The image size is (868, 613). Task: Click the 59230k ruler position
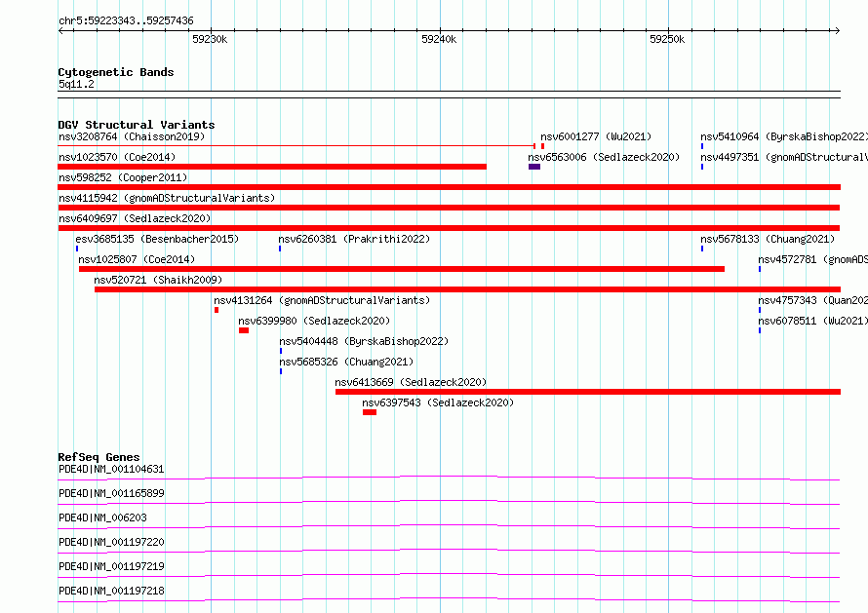(210, 39)
